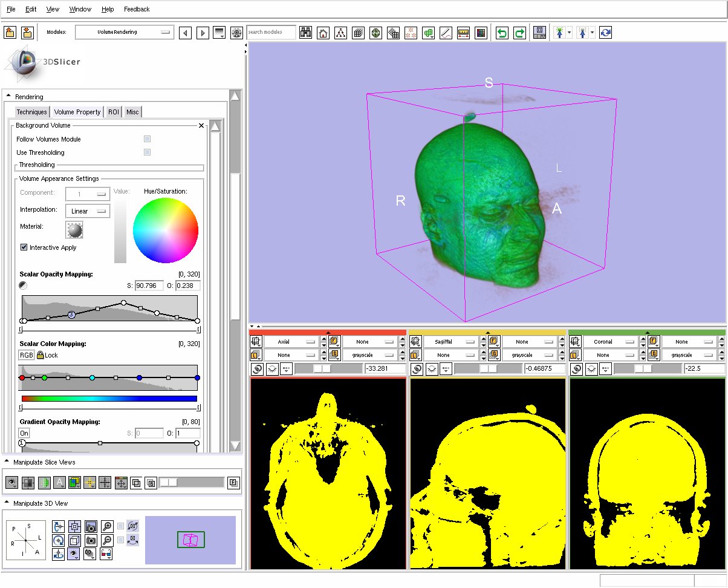Click link icon in the Axial slice controls
This screenshot has width=728, height=588.
pos(257,368)
